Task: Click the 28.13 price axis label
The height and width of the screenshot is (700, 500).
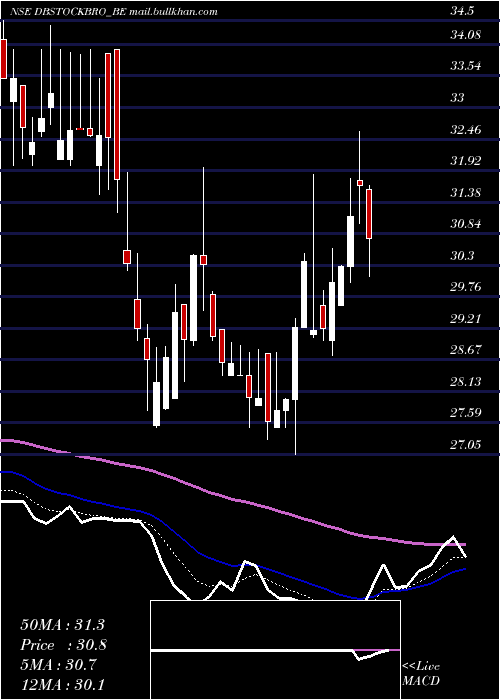Action: coord(465,381)
